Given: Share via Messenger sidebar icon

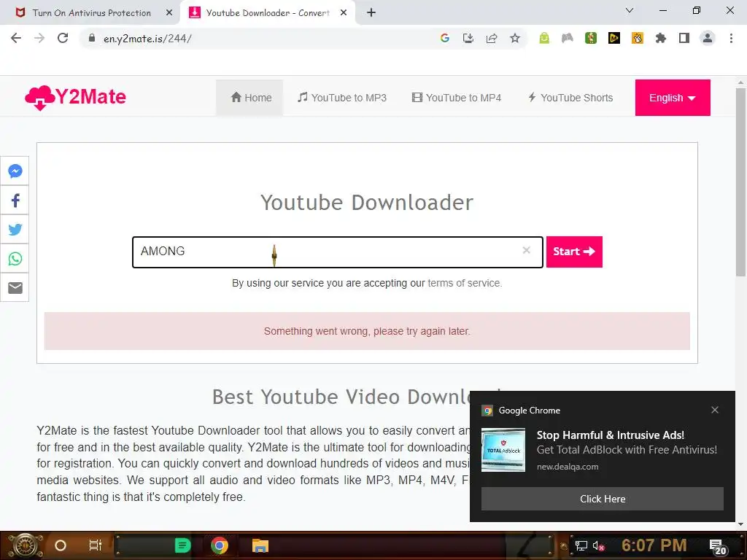Looking at the screenshot, I should tap(15, 171).
